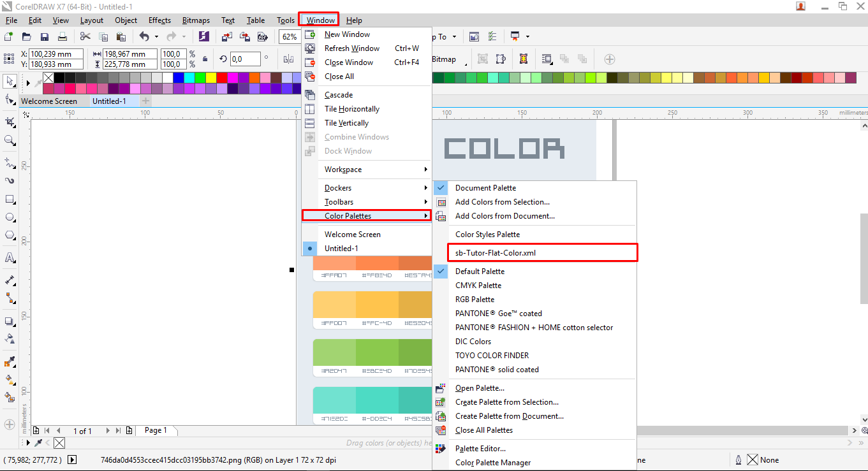The width and height of the screenshot is (868, 471).
Task: Choose Tile Horizontally in Window menu
Action: (352, 109)
